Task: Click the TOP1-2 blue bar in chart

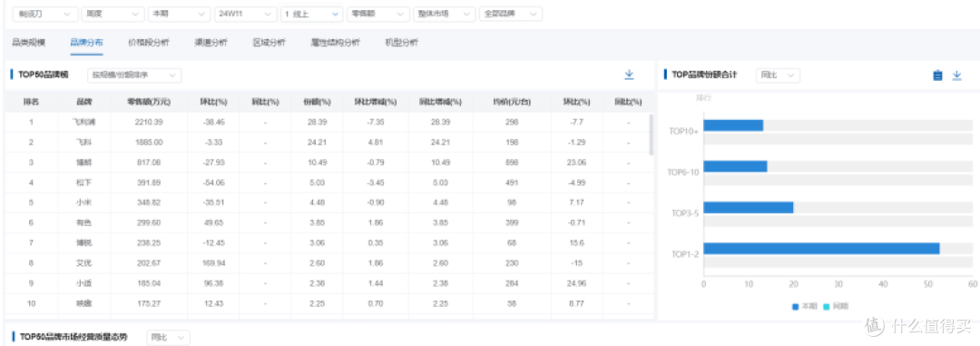Action: click(x=822, y=249)
